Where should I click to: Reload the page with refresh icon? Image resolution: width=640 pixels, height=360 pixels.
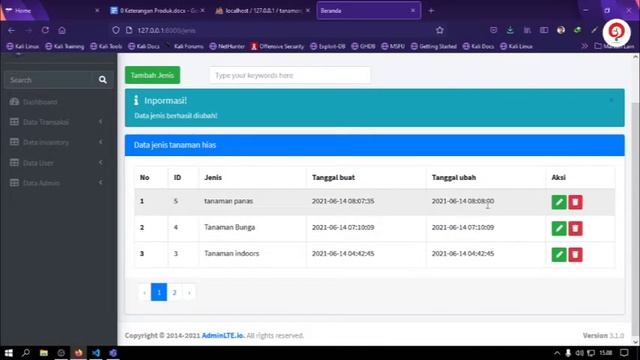pos(45,30)
